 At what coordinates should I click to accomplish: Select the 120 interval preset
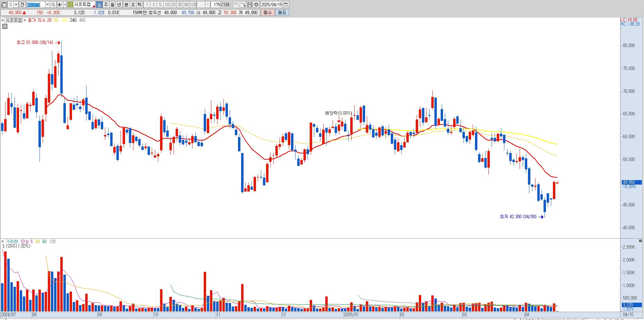coord(193,5)
